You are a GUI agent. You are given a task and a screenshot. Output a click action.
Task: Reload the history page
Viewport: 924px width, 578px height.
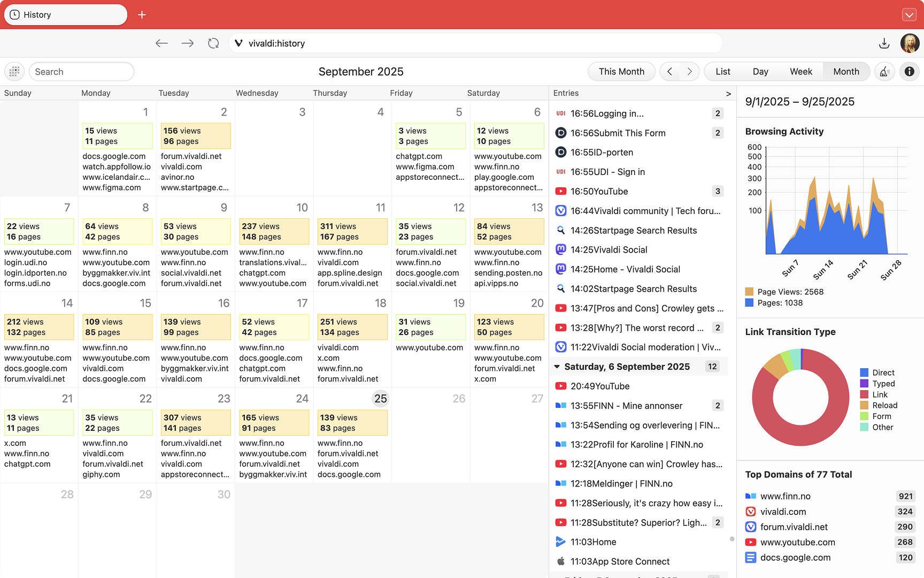[x=213, y=43]
